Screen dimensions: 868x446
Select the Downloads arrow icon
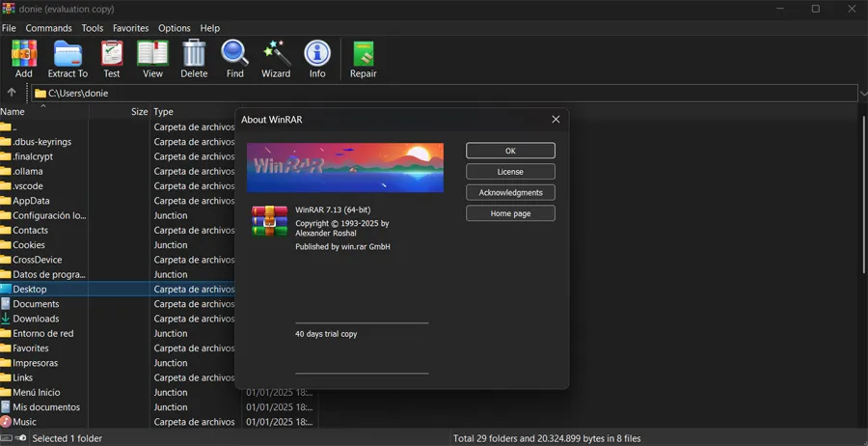pos(6,319)
